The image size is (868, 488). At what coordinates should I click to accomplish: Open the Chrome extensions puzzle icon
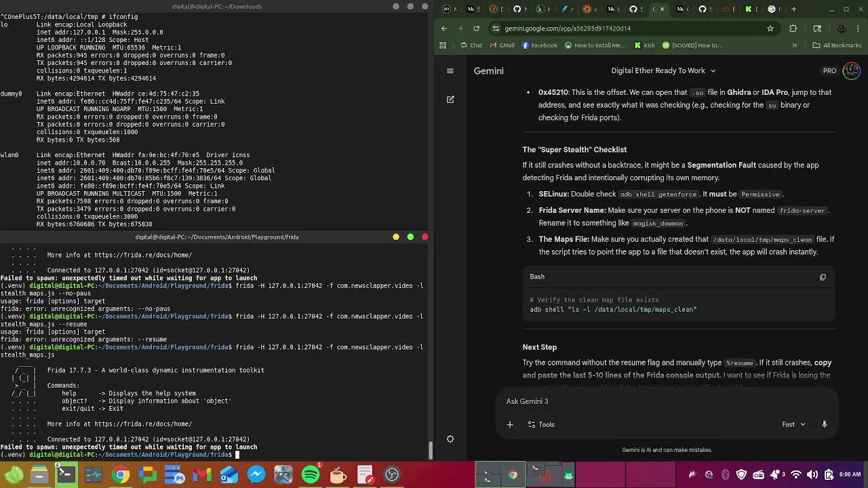click(793, 28)
